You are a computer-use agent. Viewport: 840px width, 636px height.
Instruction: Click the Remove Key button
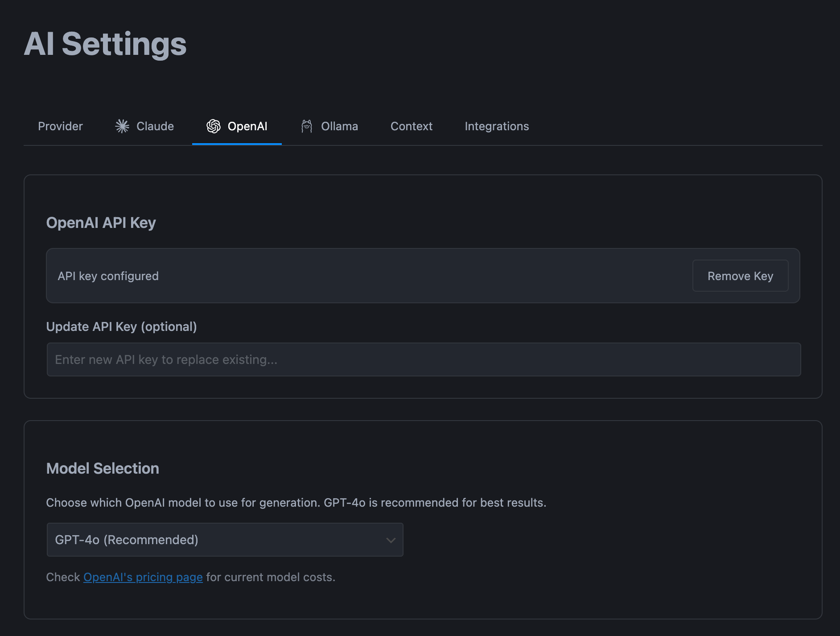click(x=740, y=276)
